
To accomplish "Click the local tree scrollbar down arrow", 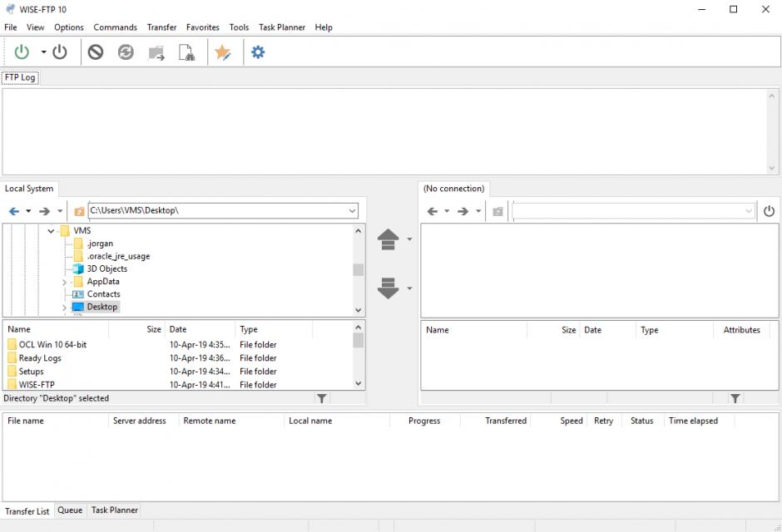I will [358, 310].
